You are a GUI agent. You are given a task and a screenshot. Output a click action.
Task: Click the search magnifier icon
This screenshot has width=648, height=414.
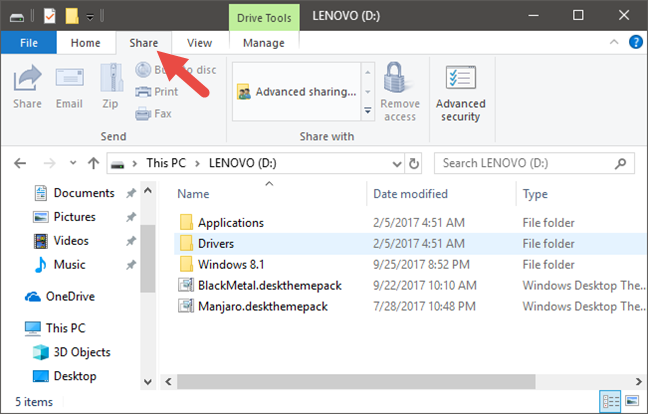pyautogui.click(x=620, y=164)
